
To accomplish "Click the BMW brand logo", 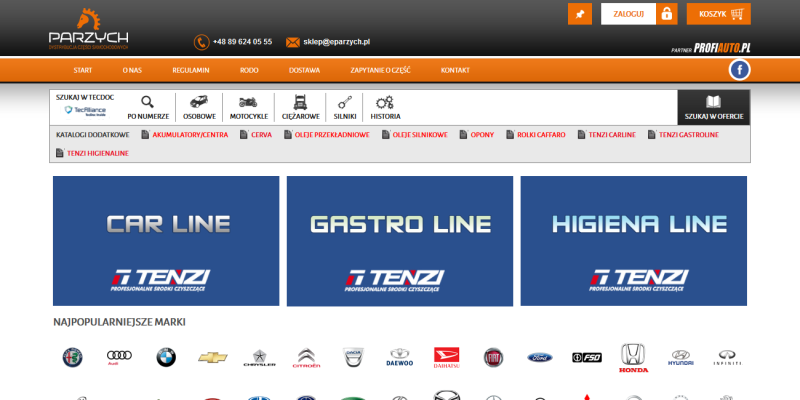I will [x=165, y=357].
